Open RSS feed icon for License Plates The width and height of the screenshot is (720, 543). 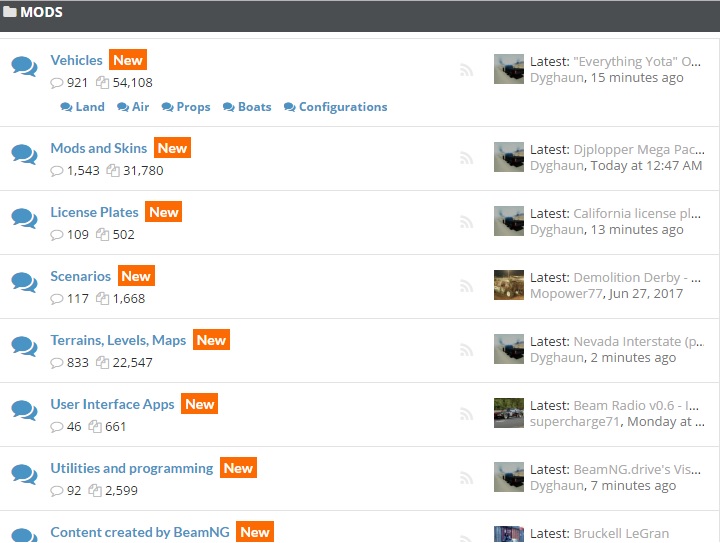pos(466,222)
